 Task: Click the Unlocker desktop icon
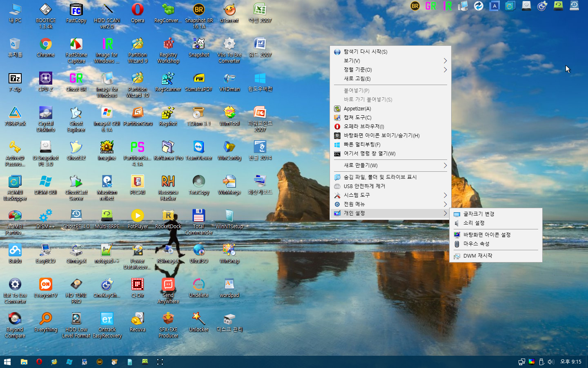199,322
